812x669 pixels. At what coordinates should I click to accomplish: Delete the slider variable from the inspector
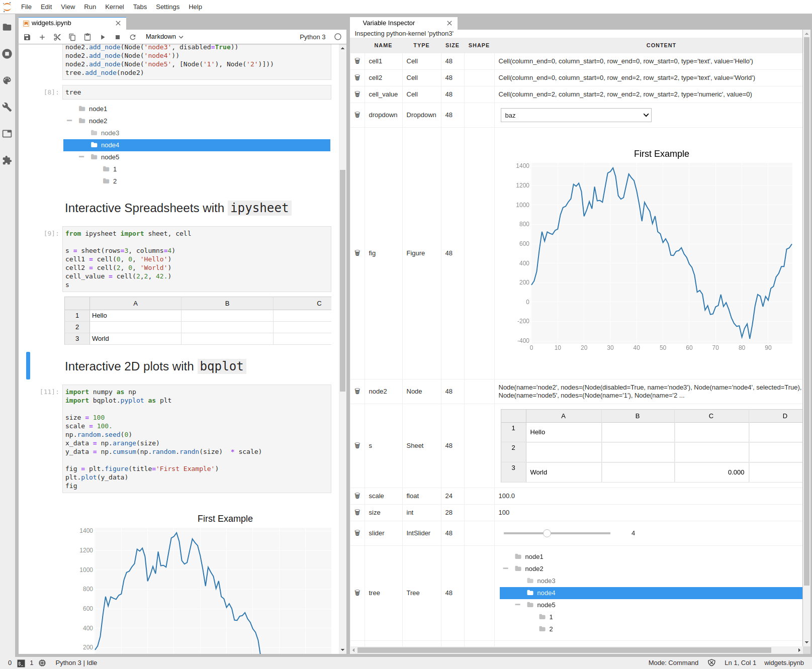click(x=357, y=533)
